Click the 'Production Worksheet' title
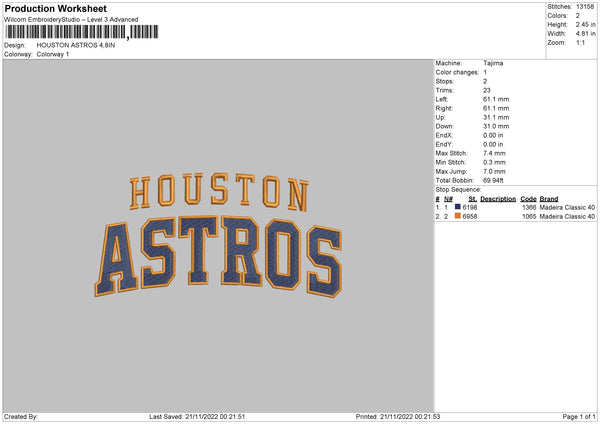The width and height of the screenshot is (600, 424). click(x=55, y=8)
